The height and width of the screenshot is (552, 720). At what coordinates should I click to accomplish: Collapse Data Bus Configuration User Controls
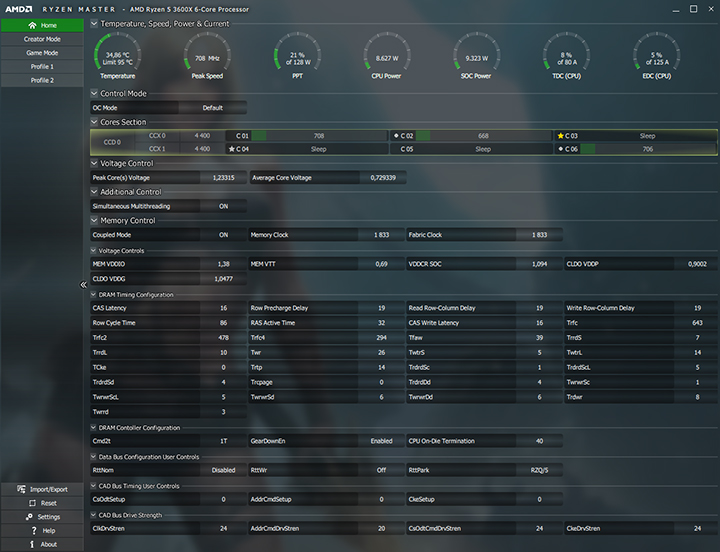(93, 457)
